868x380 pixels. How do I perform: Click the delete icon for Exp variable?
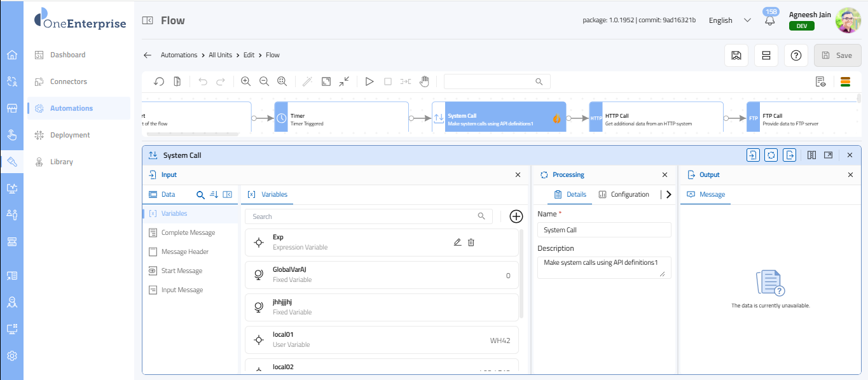click(471, 242)
